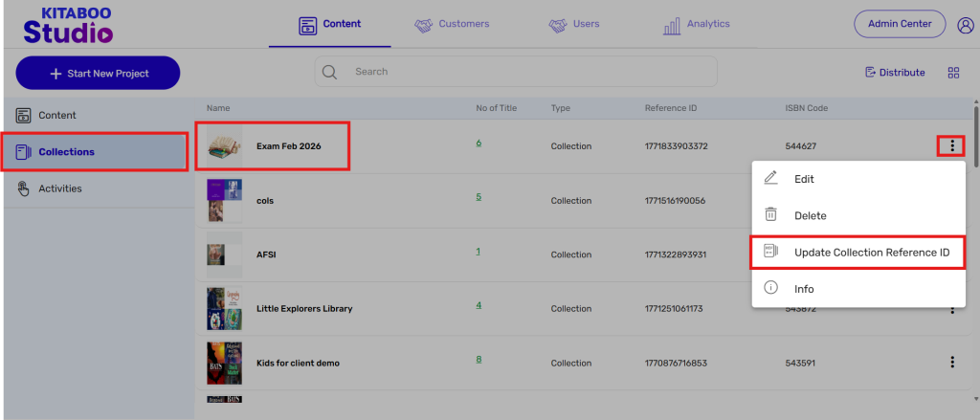Open Info from the context menu

pyautogui.click(x=804, y=289)
